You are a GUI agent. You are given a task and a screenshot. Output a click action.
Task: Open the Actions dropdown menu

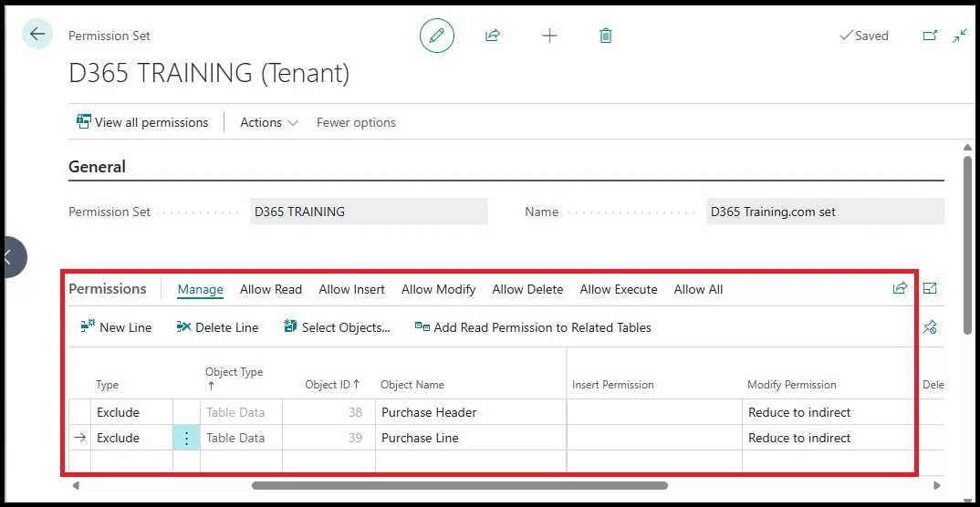click(x=269, y=122)
